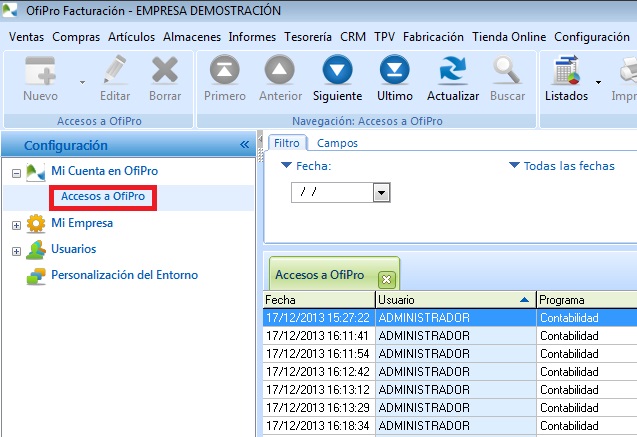The image size is (637, 437).
Task: Sort by the Fecha column header
Action: coord(319,300)
